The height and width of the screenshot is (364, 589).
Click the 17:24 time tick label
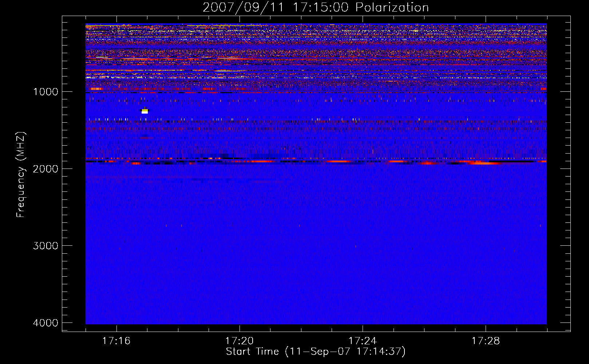tap(363, 341)
